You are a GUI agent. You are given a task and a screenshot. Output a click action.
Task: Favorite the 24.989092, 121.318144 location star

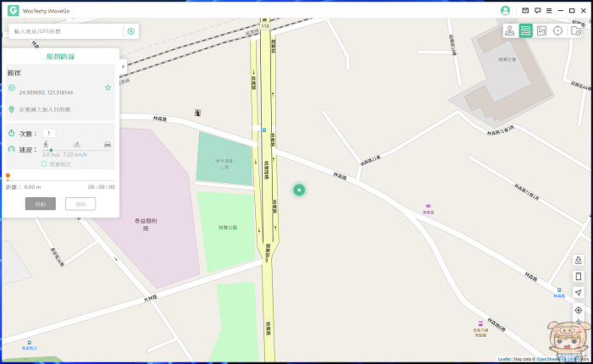point(108,88)
